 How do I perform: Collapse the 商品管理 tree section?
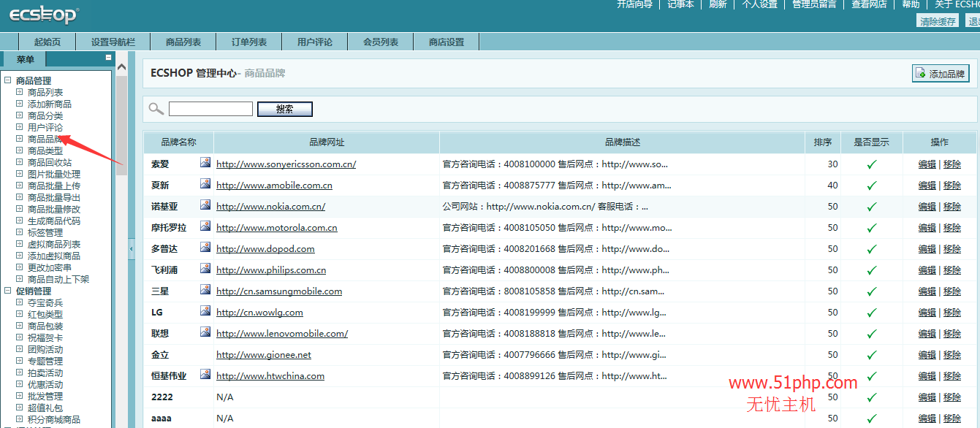[x=8, y=80]
